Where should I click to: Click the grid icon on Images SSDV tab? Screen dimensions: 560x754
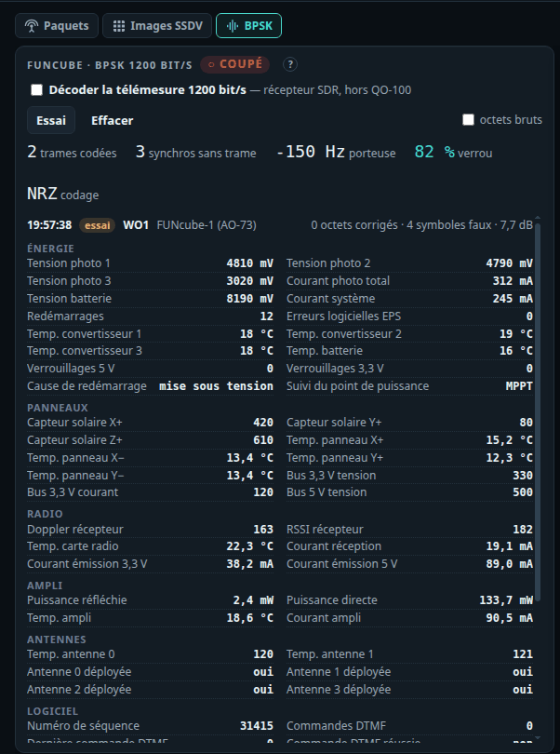(119, 26)
